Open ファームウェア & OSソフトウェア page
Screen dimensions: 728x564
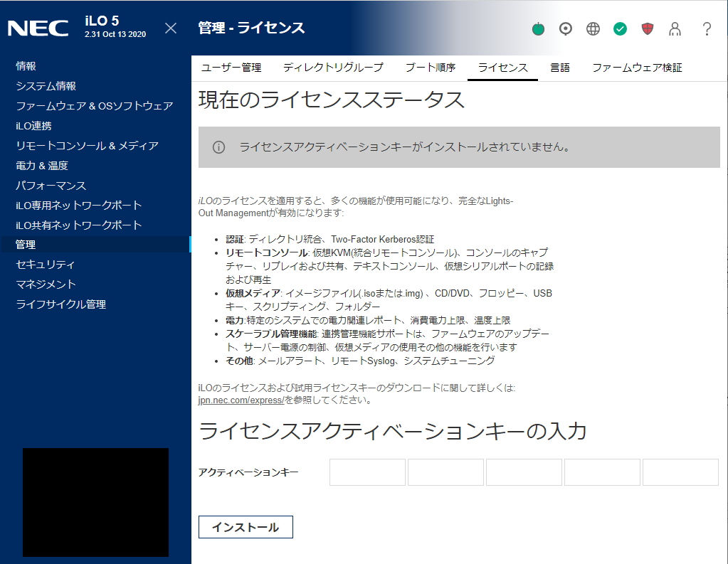click(95, 106)
